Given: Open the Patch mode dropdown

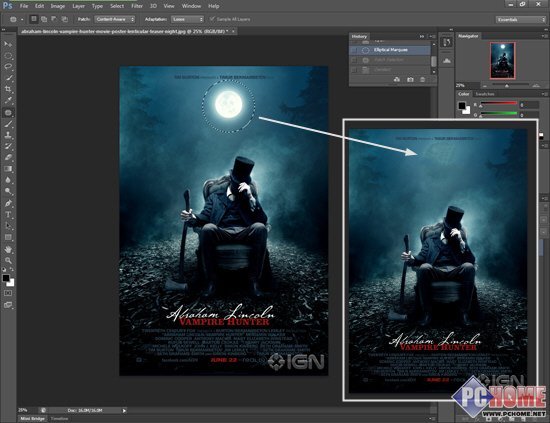Looking at the screenshot, I should pos(115,19).
